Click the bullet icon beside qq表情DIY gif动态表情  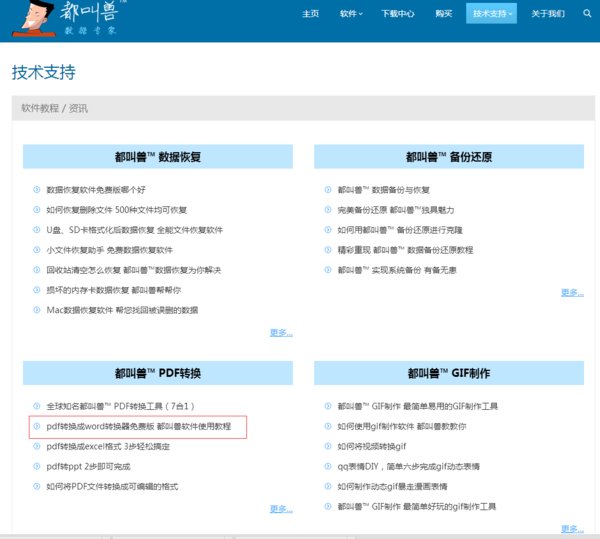point(328,466)
